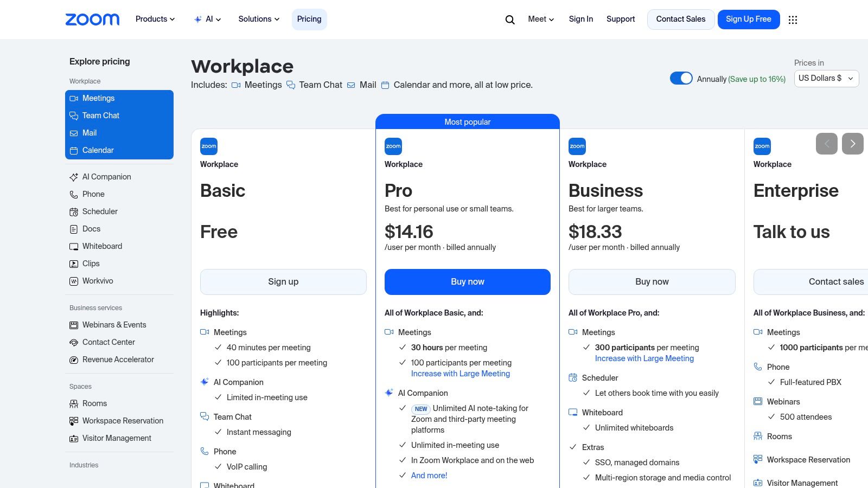
Task: Click "40 minutes per meeting" feature text
Action: (269, 348)
